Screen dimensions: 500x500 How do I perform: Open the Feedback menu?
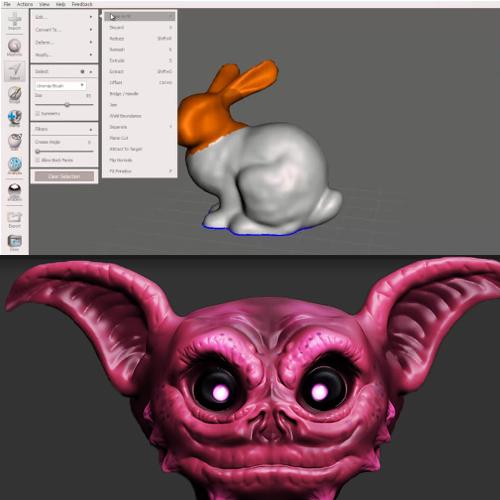pos(82,4)
